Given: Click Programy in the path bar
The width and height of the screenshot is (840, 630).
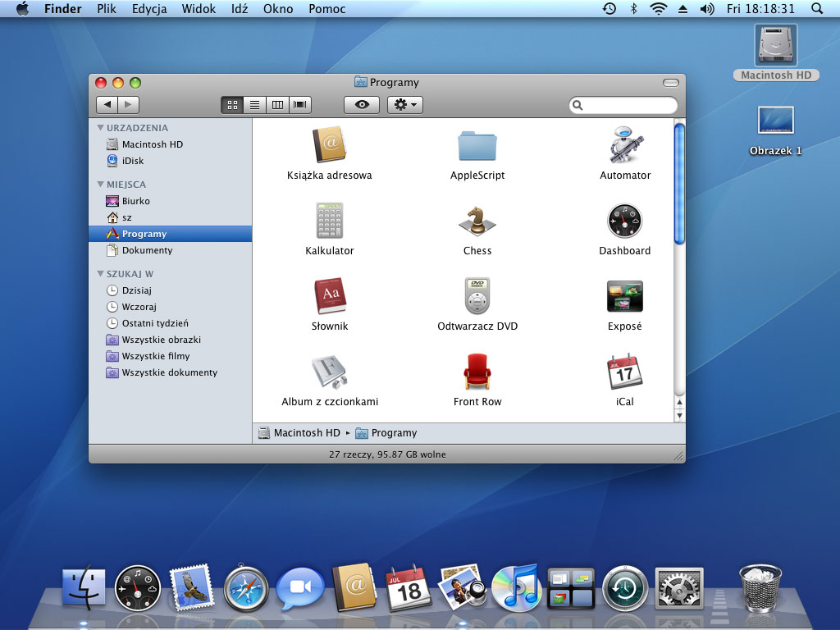Looking at the screenshot, I should 386,433.
